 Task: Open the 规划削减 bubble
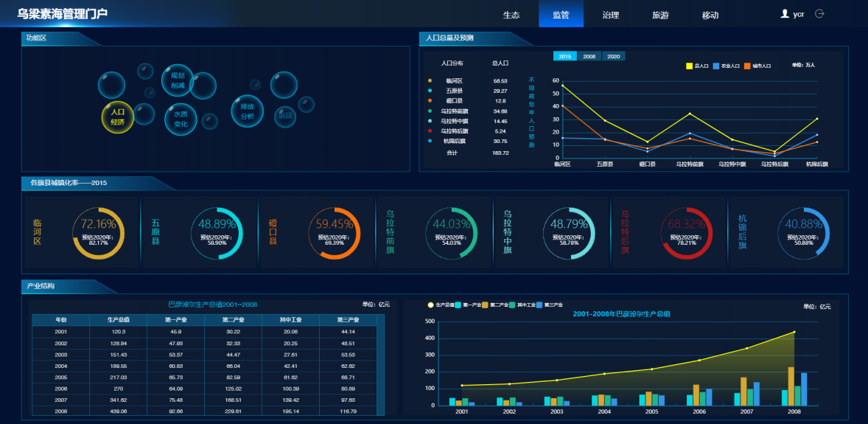click(x=178, y=80)
